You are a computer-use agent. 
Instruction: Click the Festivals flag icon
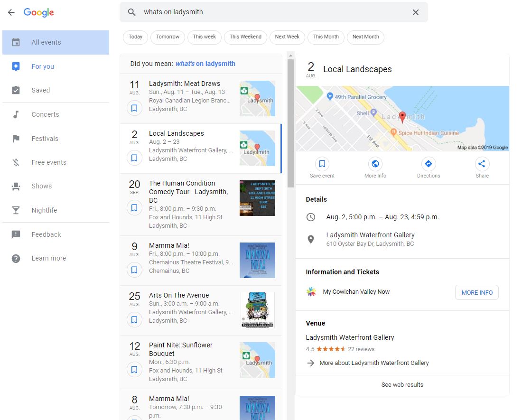pos(16,139)
